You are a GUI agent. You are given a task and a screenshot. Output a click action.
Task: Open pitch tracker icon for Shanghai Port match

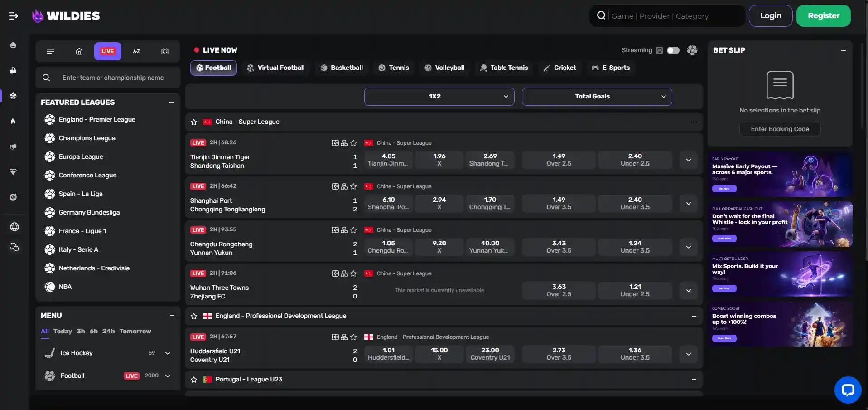(335, 186)
